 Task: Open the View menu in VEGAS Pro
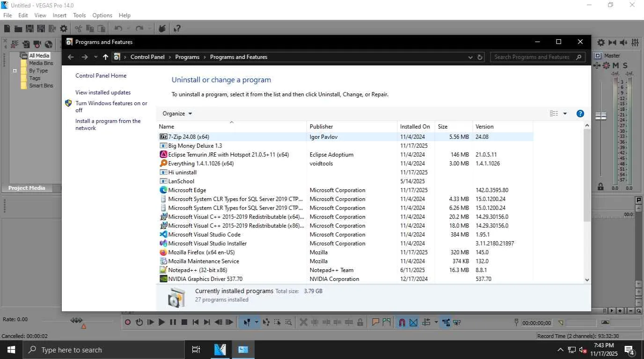tap(40, 15)
